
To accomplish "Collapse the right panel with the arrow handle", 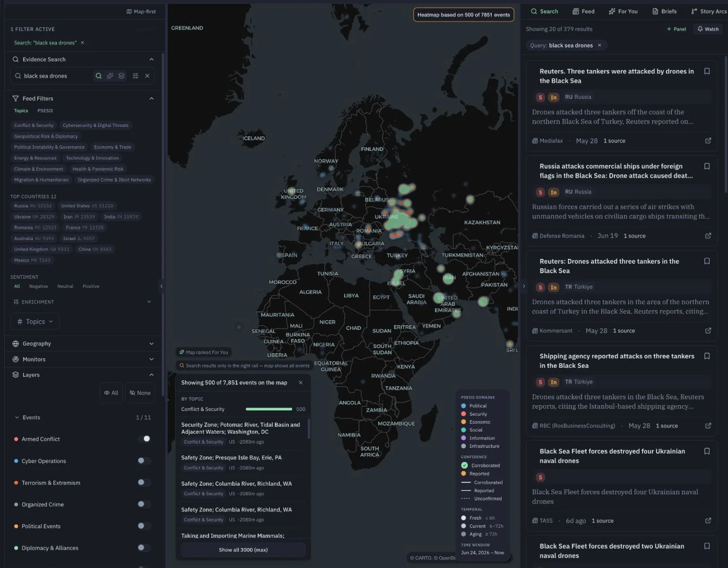I will click(x=524, y=286).
